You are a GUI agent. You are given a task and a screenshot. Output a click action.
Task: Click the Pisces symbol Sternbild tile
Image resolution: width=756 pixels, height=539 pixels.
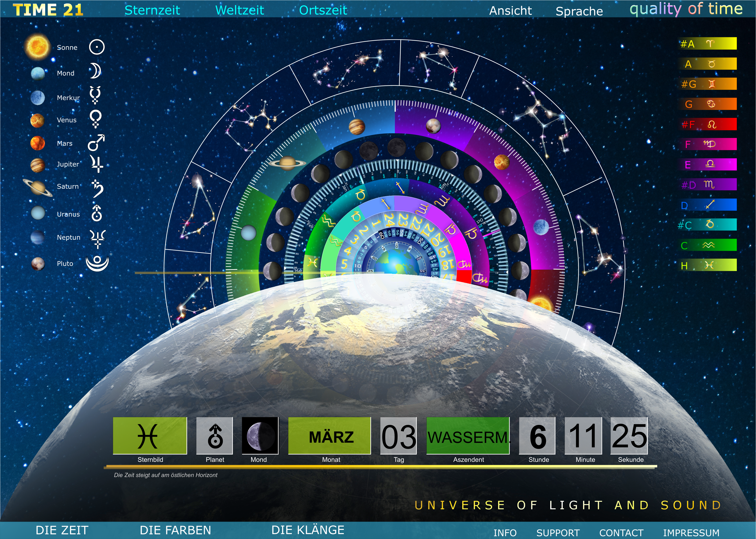(150, 435)
